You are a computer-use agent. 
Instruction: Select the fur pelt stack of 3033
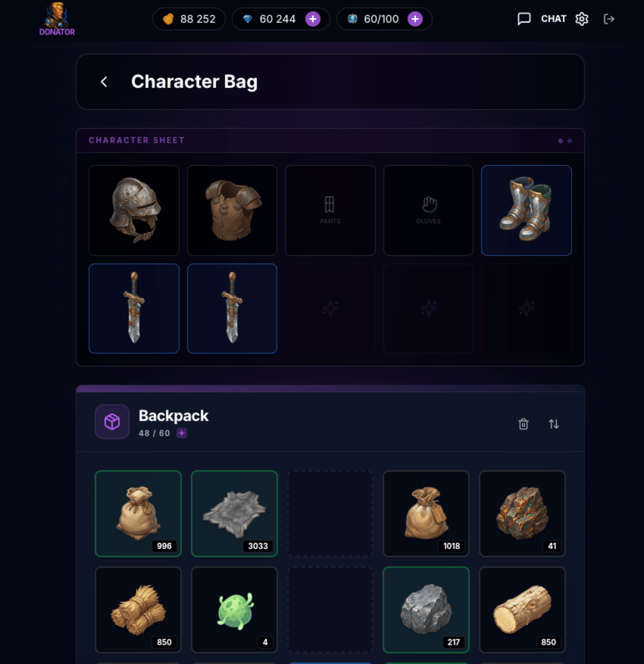click(x=234, y=513)
